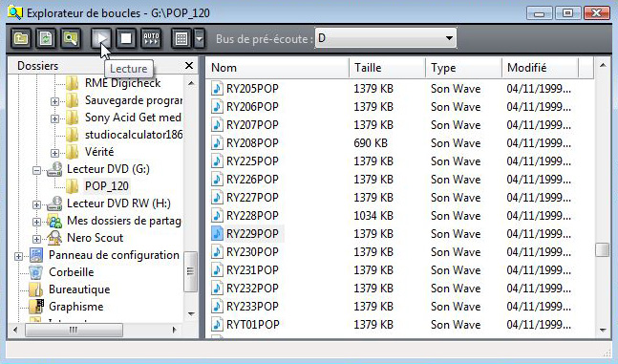Select the Corbeille item
Image resolution: width=618 pixels, height=364 pixels.
(x=72, y=272)
